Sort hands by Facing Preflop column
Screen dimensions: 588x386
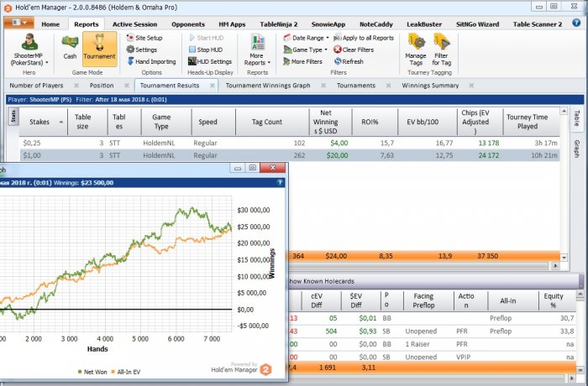click(x=428, y=300)
